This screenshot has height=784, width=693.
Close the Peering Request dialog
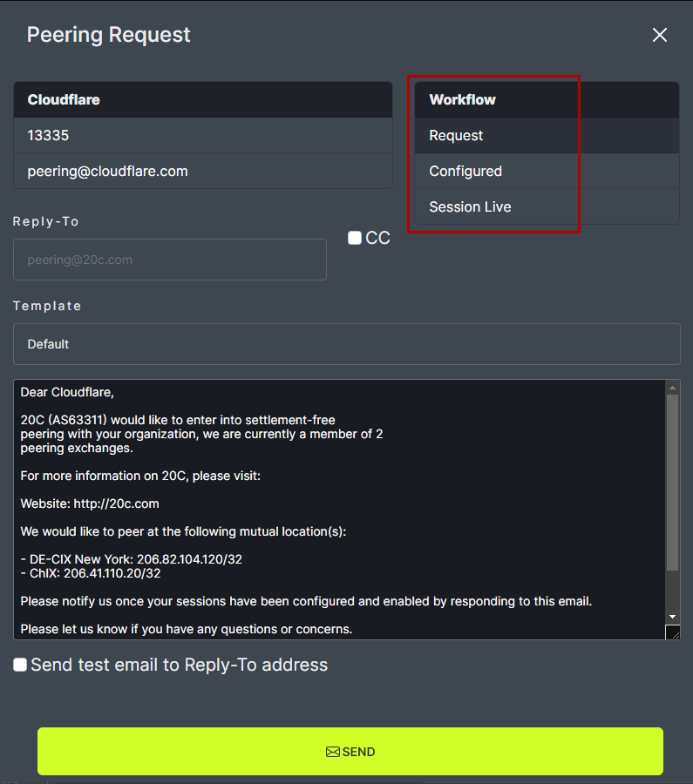(x=660, y=35)
